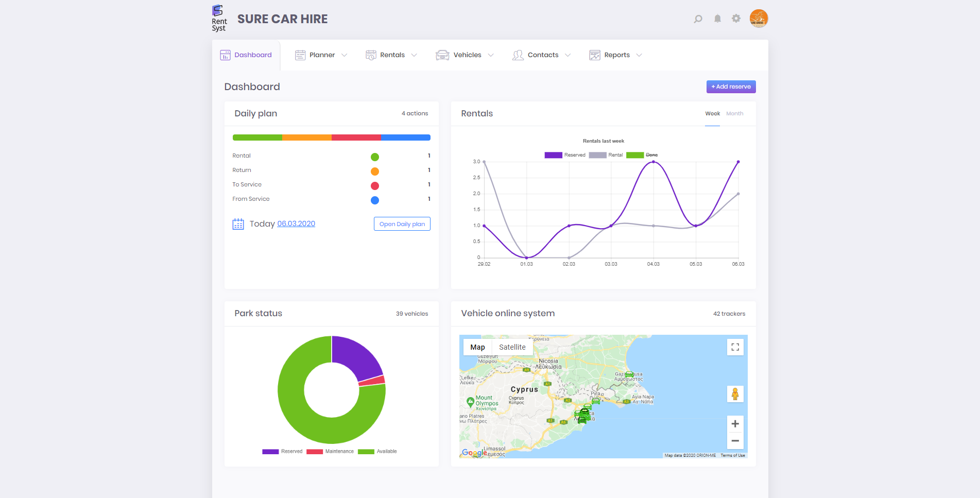Click the 06.03.2020 date link
Image resolution: width=980 pixels, height=498 pixels.
pos(296,224)
